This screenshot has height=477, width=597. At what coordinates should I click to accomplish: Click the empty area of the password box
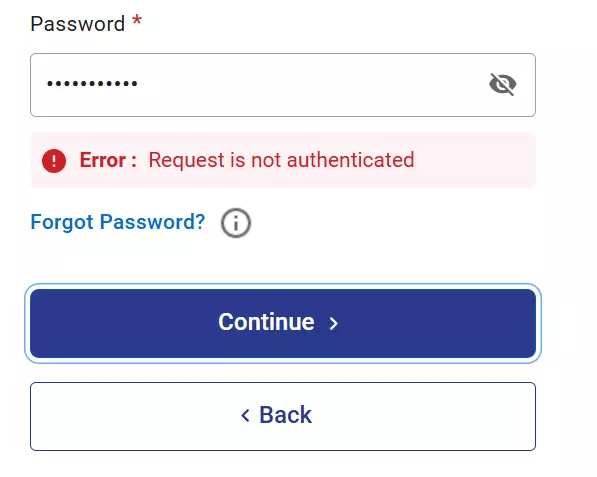(305, 85)
